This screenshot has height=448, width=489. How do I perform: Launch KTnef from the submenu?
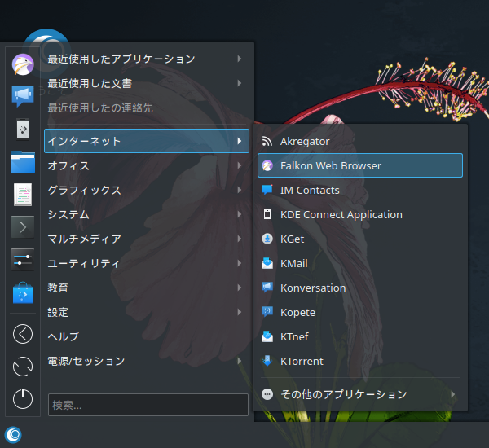click(x=360, y=336)
